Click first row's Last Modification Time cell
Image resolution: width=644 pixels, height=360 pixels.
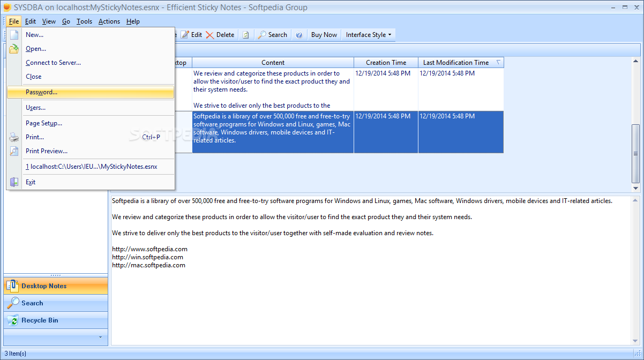(461, 89)
